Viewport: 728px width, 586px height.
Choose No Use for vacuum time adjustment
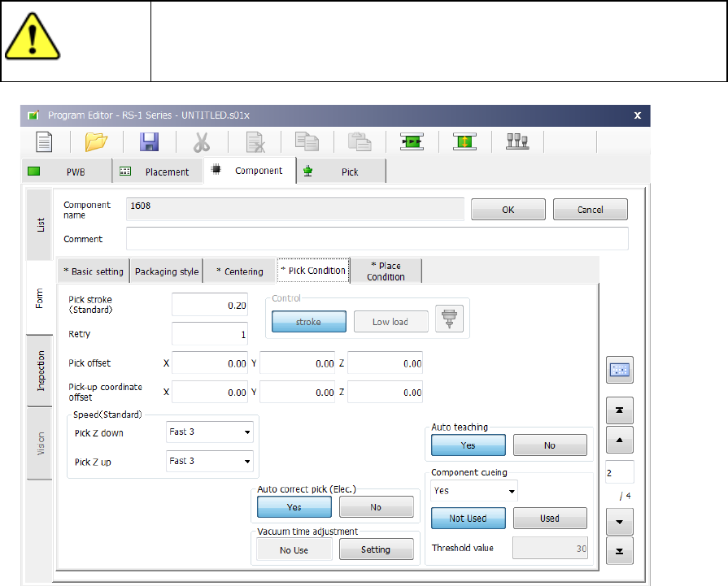tap(294, 549)
